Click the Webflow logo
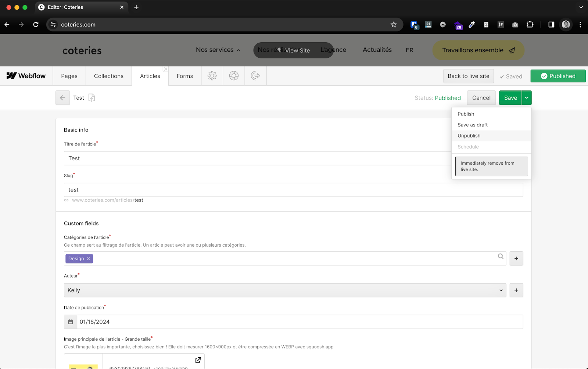Viewport: 588px width, 369px height. 26,76
